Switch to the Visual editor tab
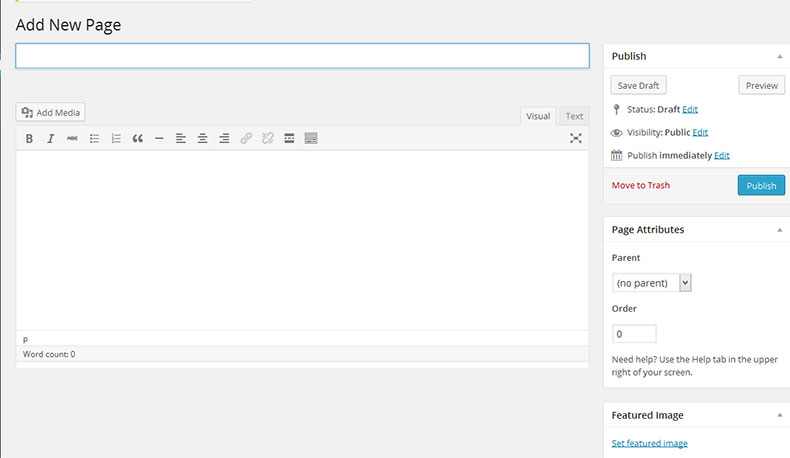Viewport: 790px width, 458px height. [538, 116]
